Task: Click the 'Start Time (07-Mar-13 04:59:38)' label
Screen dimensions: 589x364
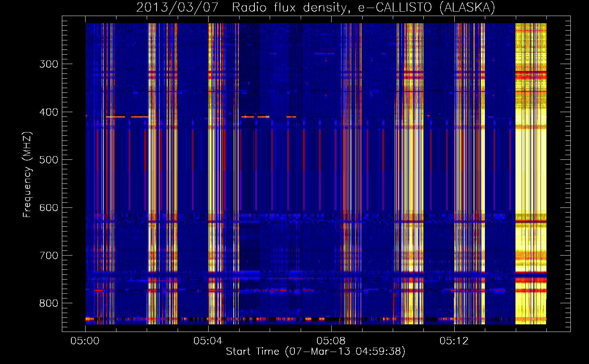Action: click(x=315, y=352)
